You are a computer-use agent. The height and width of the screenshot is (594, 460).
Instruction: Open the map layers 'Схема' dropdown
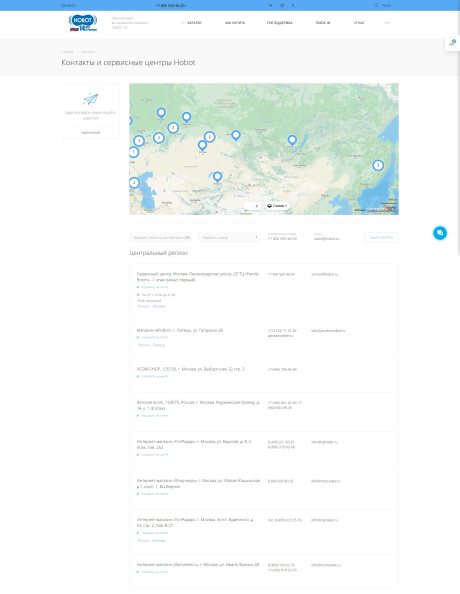(277, 206)
